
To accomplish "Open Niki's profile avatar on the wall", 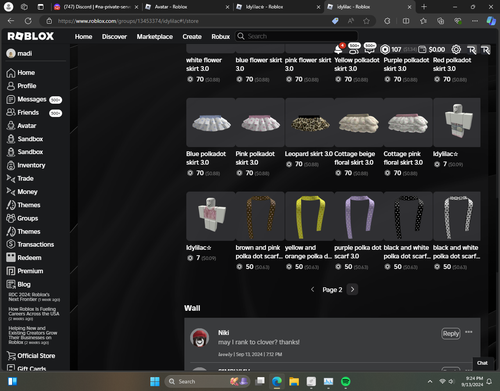I will (200, 338).
